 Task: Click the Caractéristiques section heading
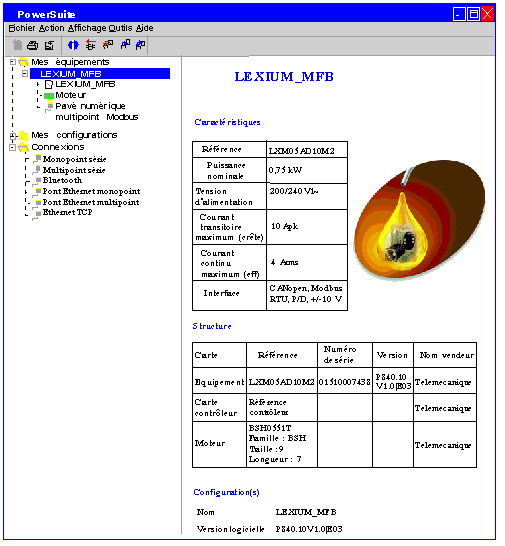tap(227, 122)
